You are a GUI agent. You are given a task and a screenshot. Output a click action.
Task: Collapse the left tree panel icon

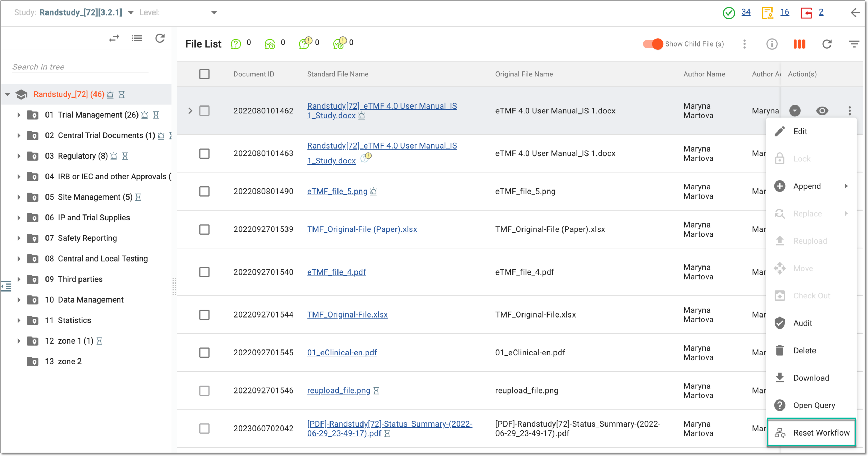[x=6, y=286]
